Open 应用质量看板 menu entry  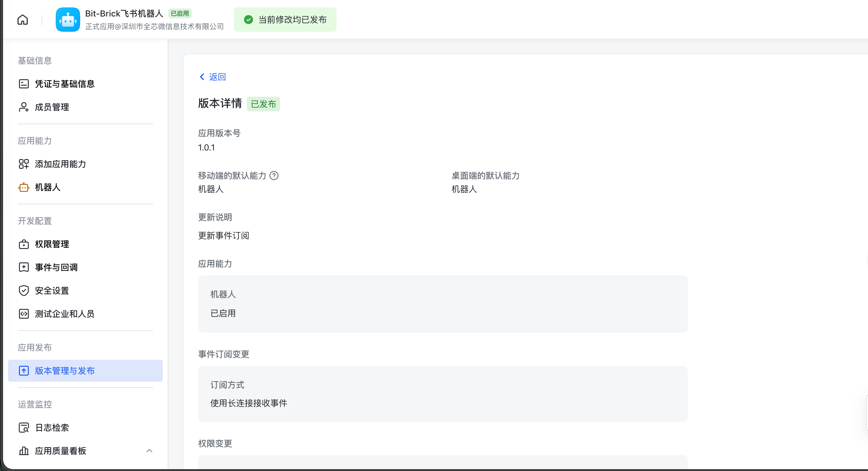pyautogui.click(x=61, y=451)
